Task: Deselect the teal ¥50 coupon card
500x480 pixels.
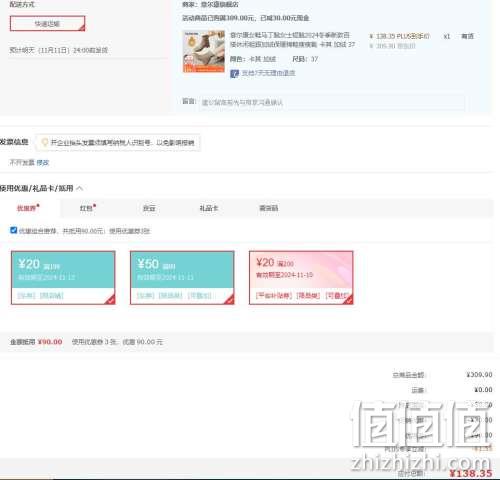Action: click(182, 278)
